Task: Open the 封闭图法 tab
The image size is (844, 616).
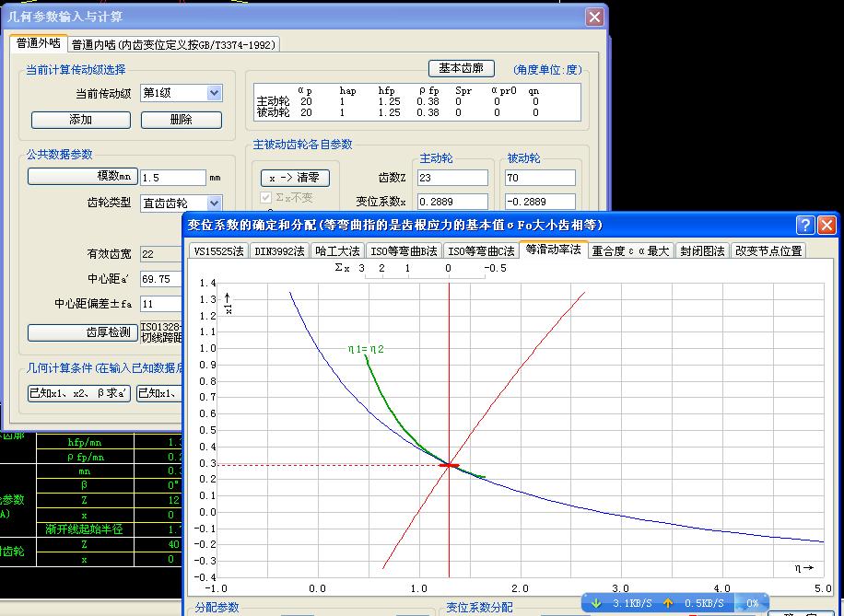Action: coord(702,250)
